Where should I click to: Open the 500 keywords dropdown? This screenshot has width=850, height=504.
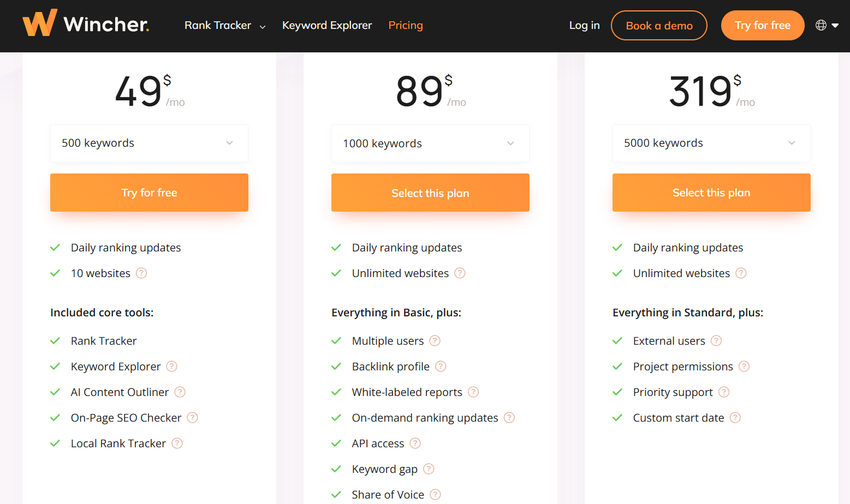click(149, 143)
